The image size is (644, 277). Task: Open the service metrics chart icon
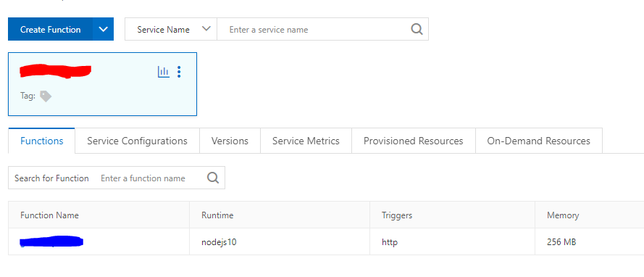point(164,72)
